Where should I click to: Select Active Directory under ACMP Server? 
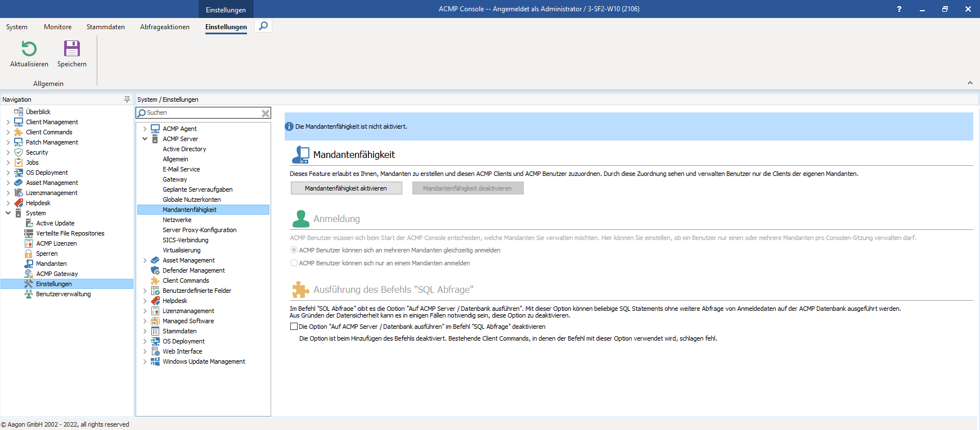[x=185, y=149]
